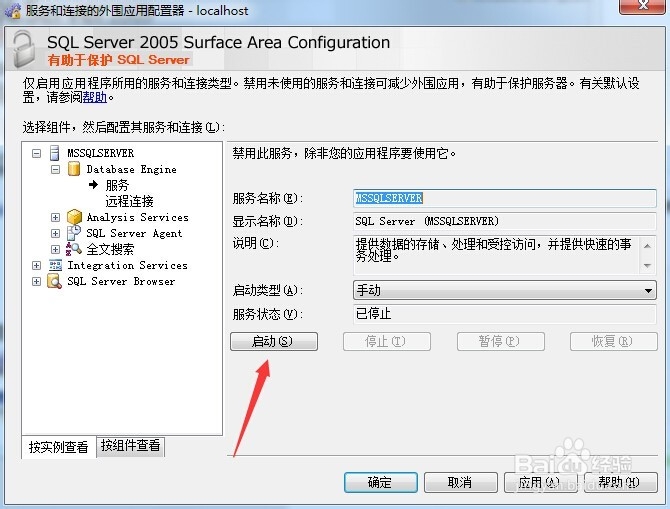Click the 服务状态 field showing 已停止
The image size is (670, 509).
point(505,314)
